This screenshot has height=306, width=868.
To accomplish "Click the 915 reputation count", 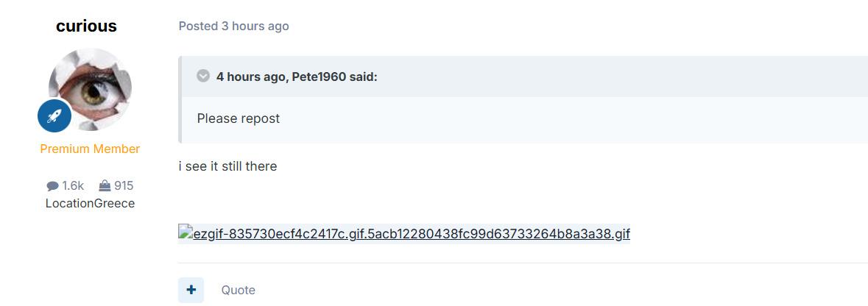I will click(124, 185).
